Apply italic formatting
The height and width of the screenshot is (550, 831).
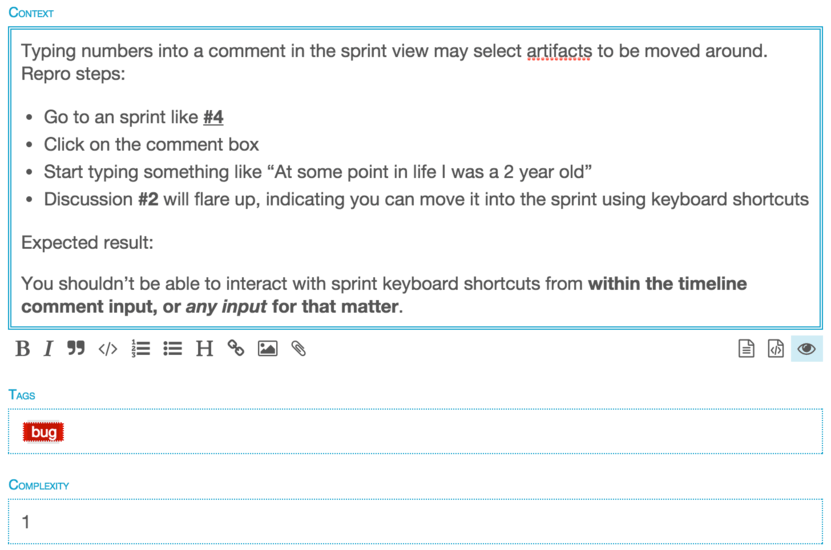[x=47, y=348]
